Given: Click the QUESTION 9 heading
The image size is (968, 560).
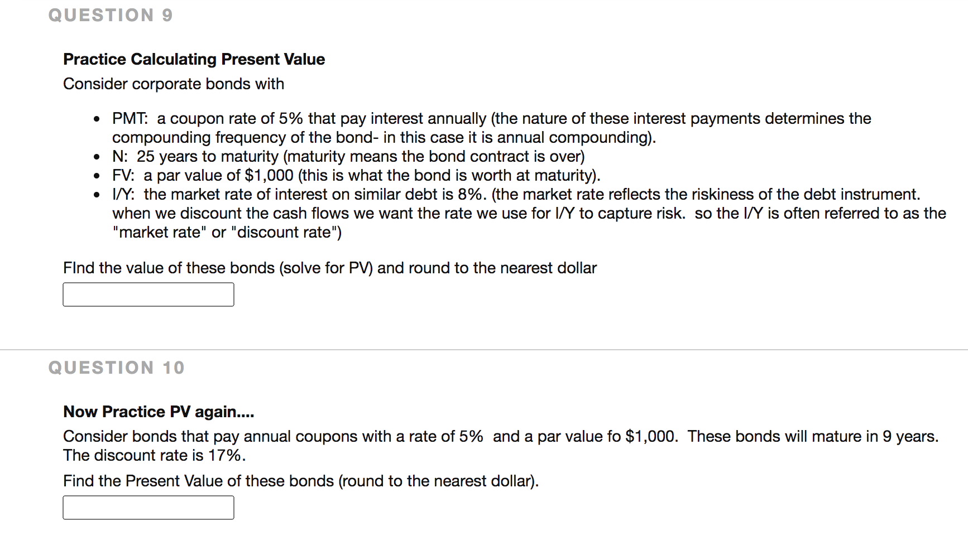Looking at the screenshot, I should click(111, 15).
